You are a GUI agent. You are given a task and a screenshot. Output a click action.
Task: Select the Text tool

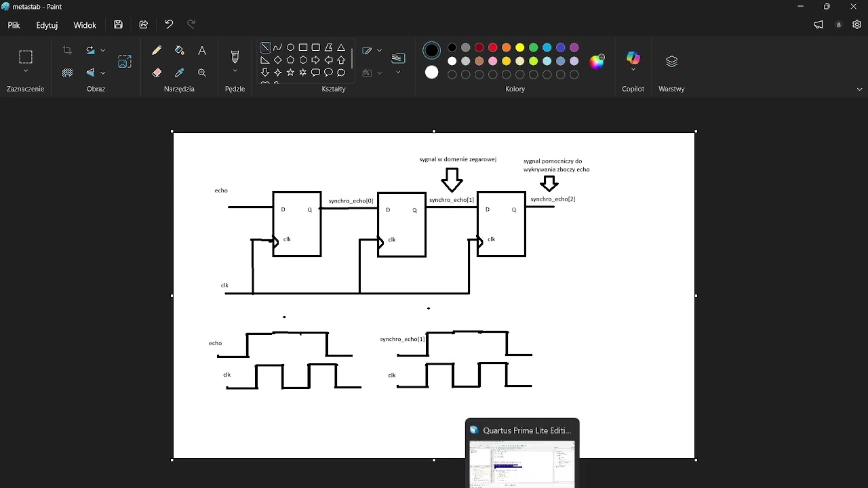click(x=202, y=51)
